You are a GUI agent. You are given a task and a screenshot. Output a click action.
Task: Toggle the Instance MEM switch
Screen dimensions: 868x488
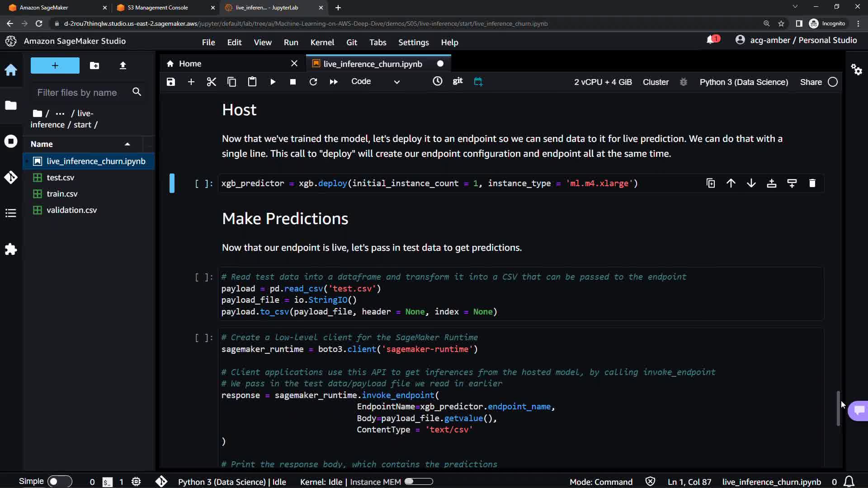point(418,482)
